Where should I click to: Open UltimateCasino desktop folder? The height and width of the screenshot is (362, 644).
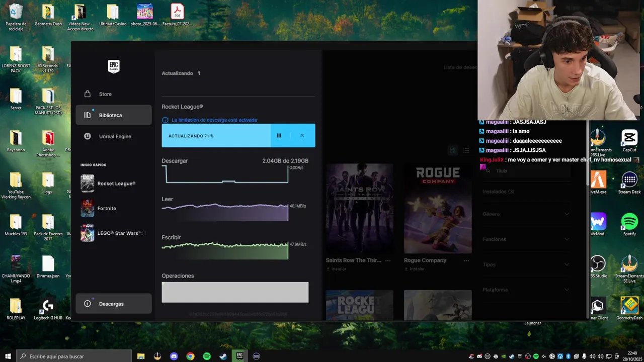(113, 15)
